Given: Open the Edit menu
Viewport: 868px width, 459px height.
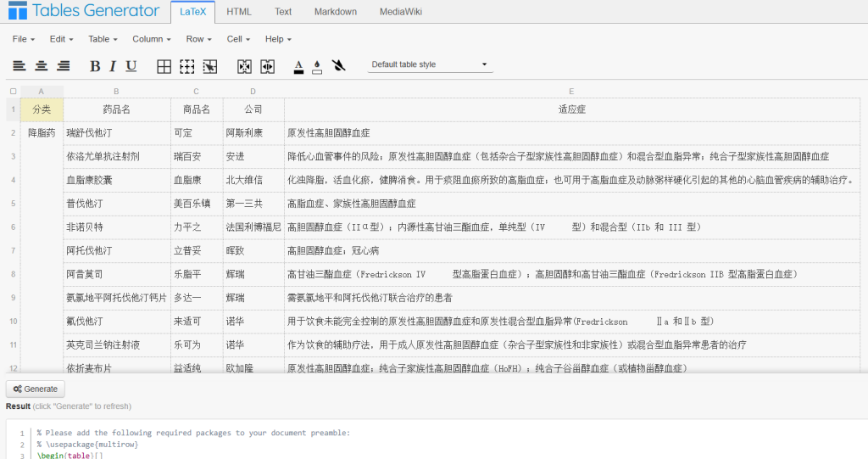Looking at the screenshot, I should pyautogui.click(x=61, y=39).
